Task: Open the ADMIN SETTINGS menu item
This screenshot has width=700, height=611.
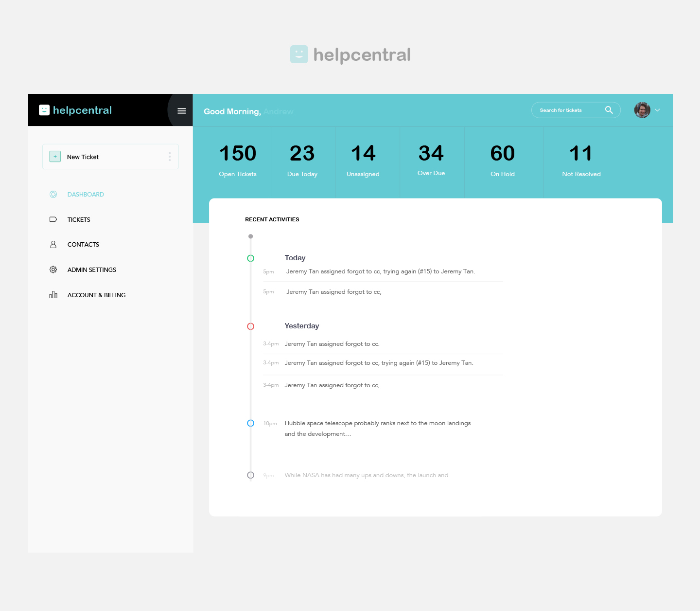Action: pyautogui.click(x=92, y=270)
